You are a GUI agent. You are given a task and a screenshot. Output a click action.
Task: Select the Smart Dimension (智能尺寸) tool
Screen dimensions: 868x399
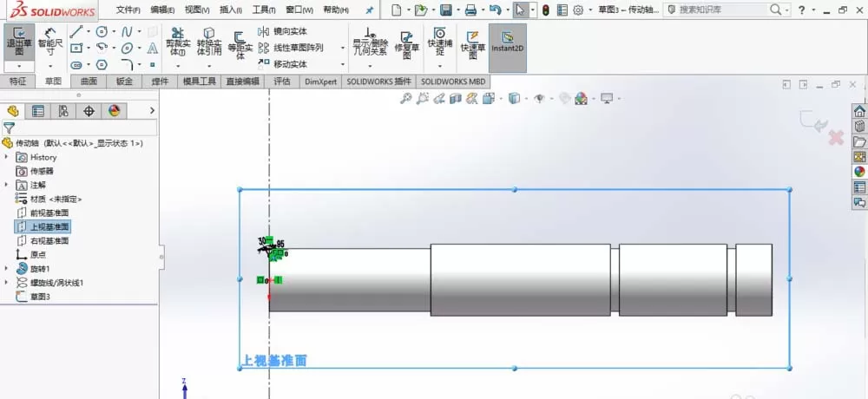coord(50,43)
